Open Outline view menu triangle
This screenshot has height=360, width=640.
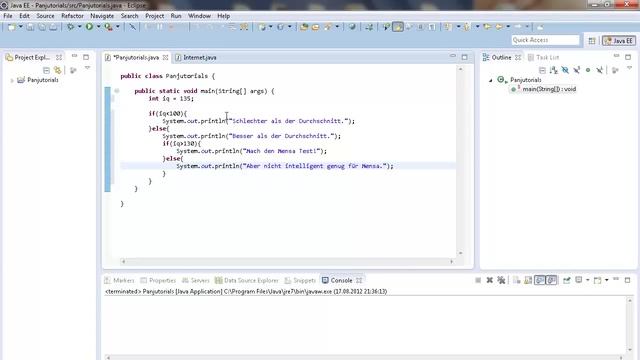click(629, 68)
